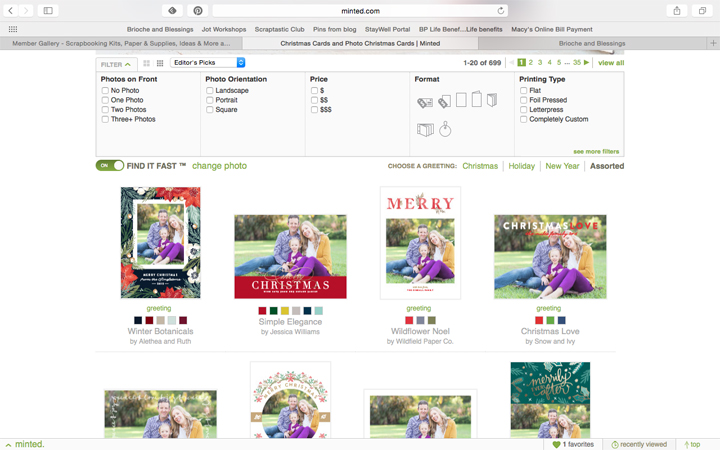Check the $$ price filter
Viewport: 720px width, 450px height.
click(315, 100)
